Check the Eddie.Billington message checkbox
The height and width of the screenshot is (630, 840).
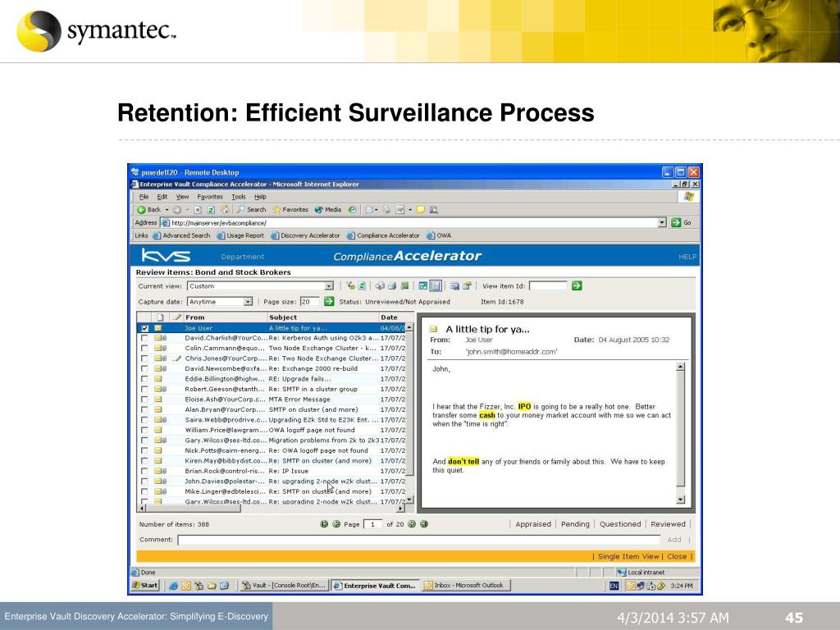tap(144, 379)
